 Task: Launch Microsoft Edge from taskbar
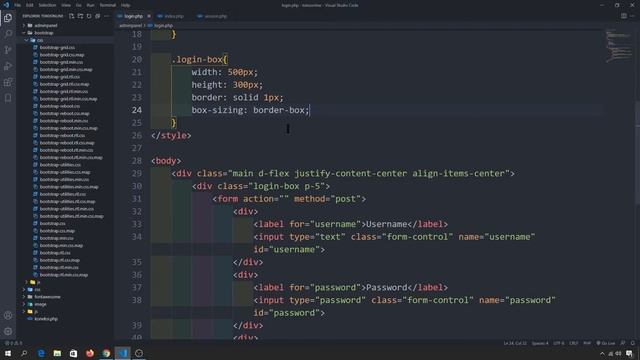tap(41, 353)
